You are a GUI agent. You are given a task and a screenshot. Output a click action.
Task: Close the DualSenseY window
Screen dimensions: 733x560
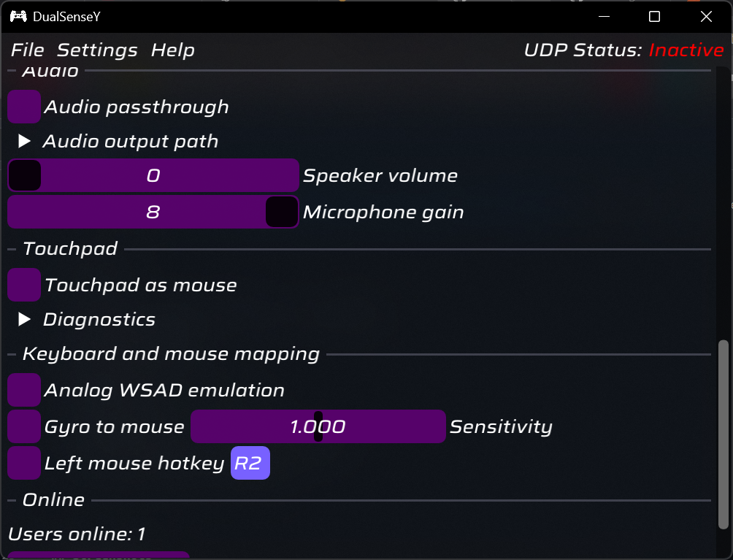pyautogui.click(x=705, y=16)
